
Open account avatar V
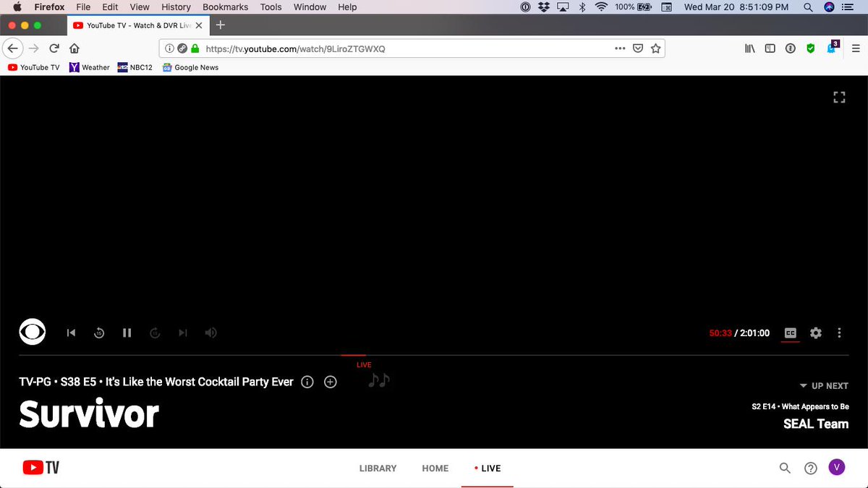coord(836,467)
